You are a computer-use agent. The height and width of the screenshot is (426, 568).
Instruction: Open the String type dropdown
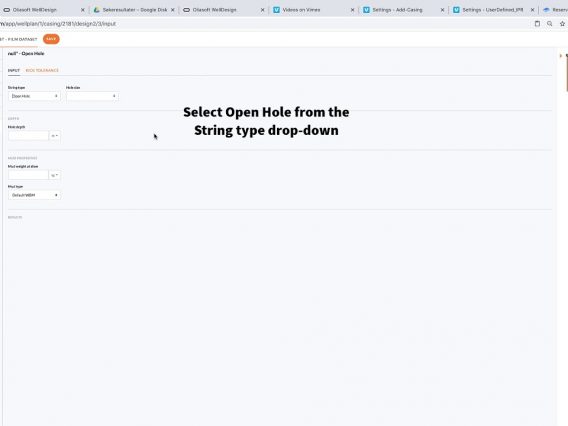pyautogui.click(x=34, y=96)
